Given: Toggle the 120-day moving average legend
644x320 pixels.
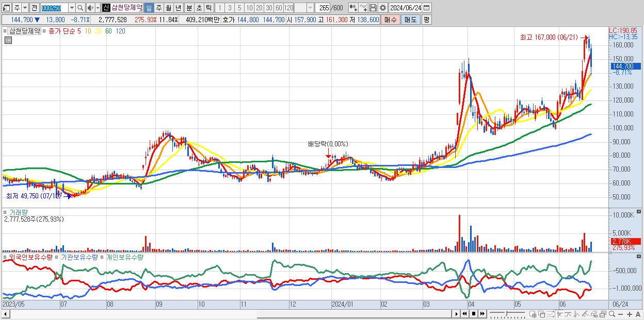Looking at the screenshot, I should (120, 31).
